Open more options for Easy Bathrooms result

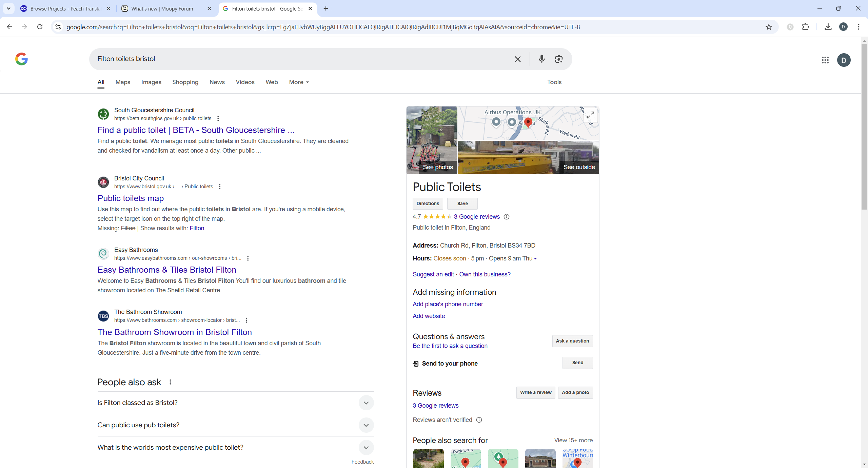coord(248,258)
